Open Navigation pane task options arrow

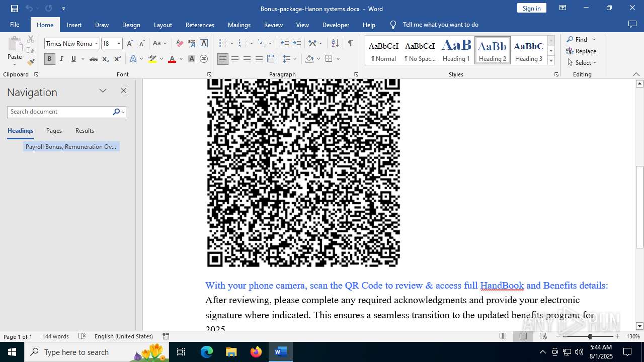[103, 91]
